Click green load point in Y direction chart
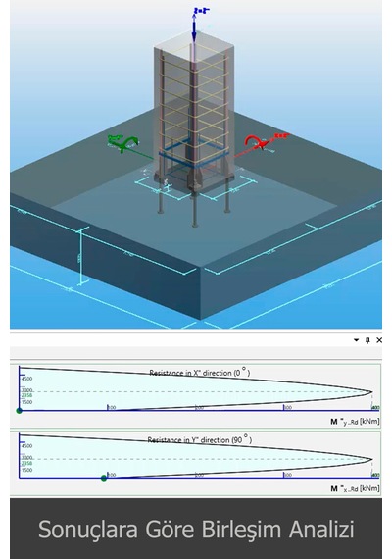The width and height of the screenshot is (392, 559). 104,478
